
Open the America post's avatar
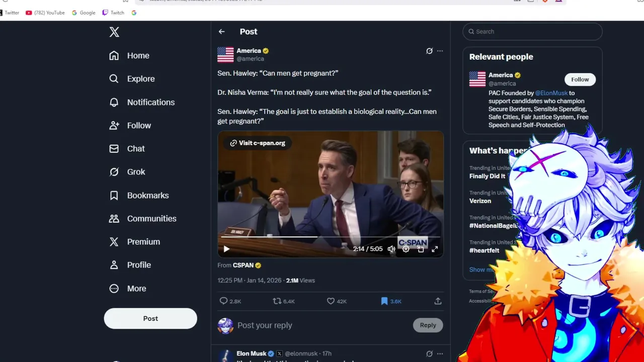225,54
